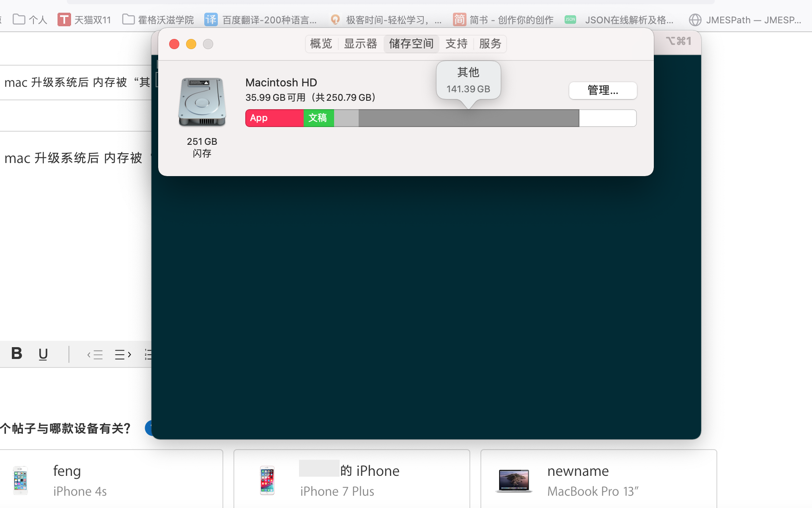Expand the 个人 bookmark folder

coord(30,20)
